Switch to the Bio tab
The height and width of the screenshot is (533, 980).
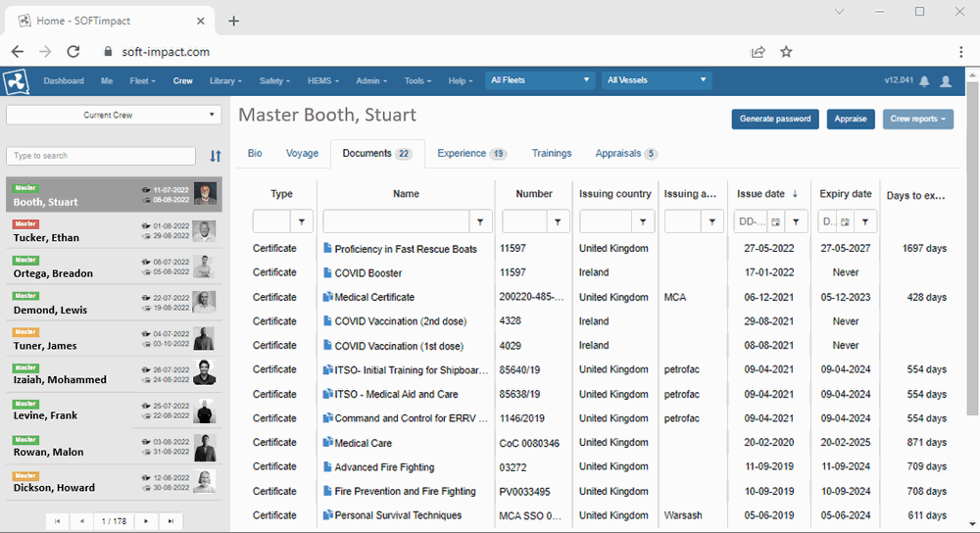[255, 153]
